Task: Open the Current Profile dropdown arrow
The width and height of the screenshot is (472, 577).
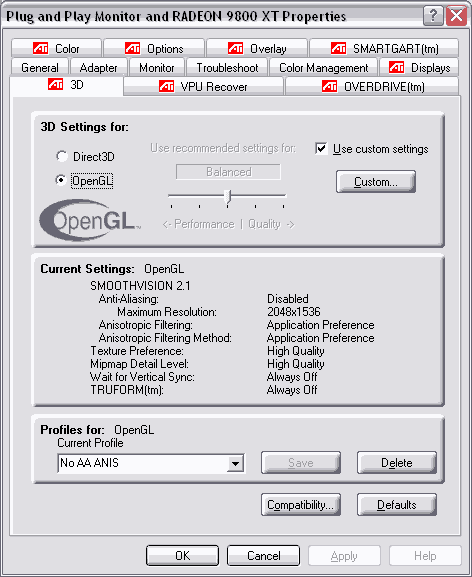Action: pyautogui.click(x=235, y=463)
